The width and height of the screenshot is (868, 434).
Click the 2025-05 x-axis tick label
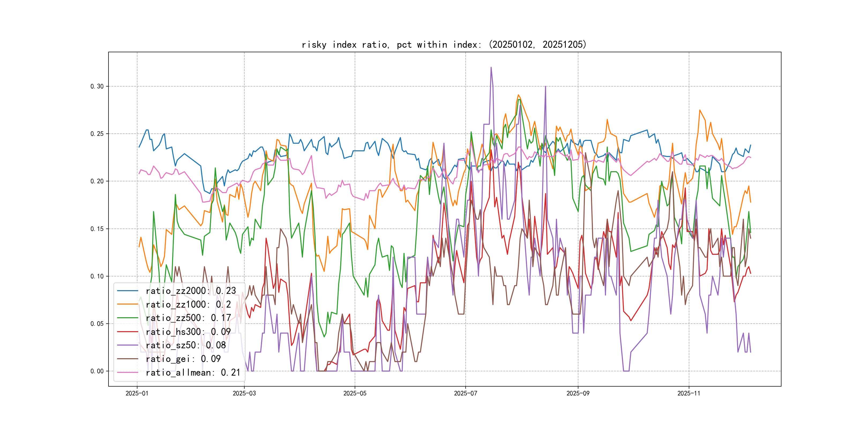[354, 393]
